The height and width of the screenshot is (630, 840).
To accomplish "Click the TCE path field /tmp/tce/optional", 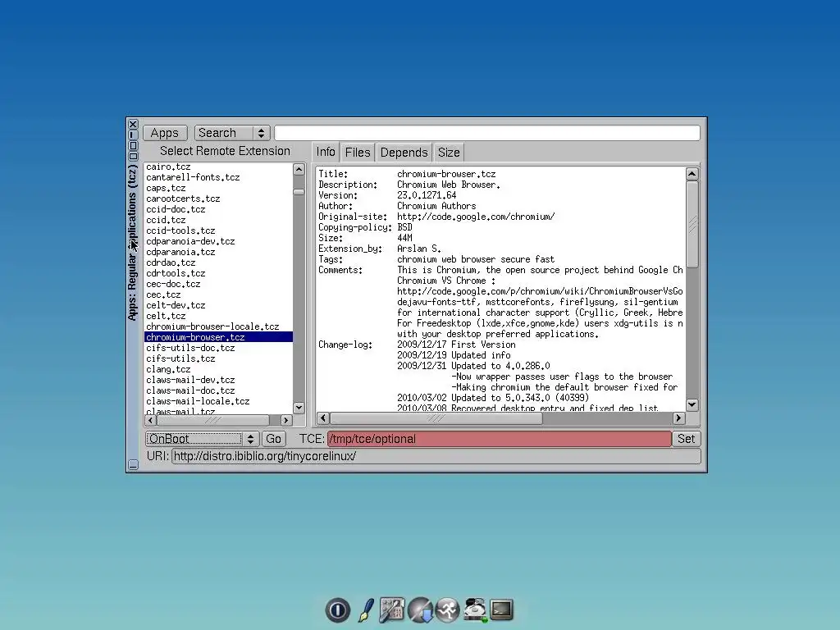I will (500, 439).
